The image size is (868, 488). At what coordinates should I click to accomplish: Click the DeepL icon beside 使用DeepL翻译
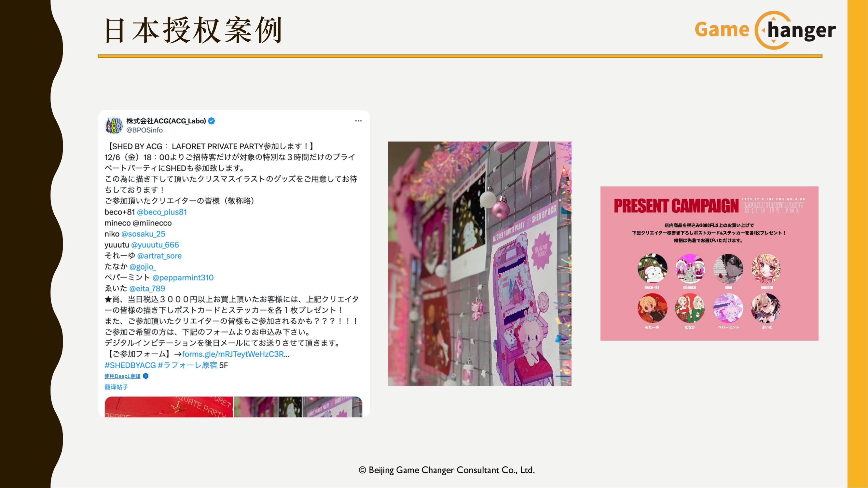145,376
